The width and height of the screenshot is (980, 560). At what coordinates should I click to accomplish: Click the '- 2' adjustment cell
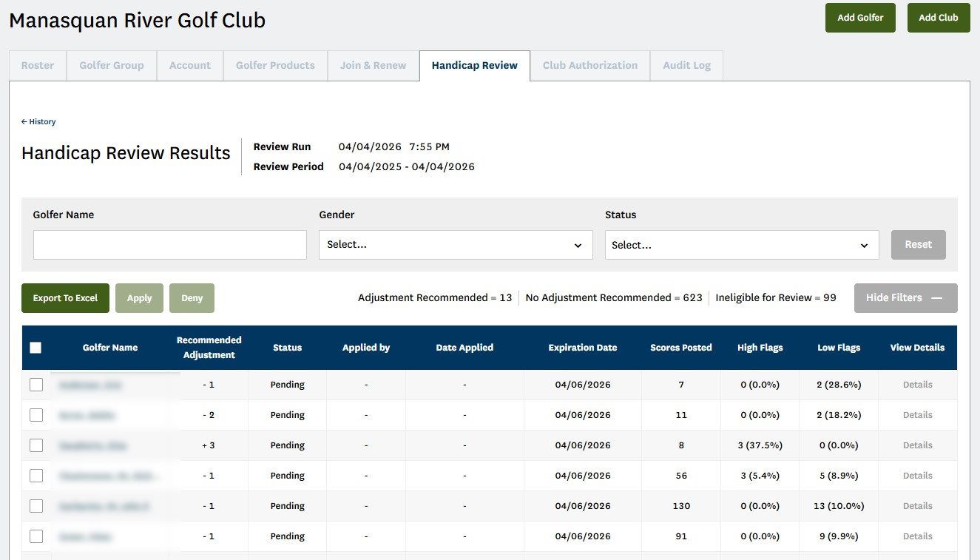pos(209,415)
